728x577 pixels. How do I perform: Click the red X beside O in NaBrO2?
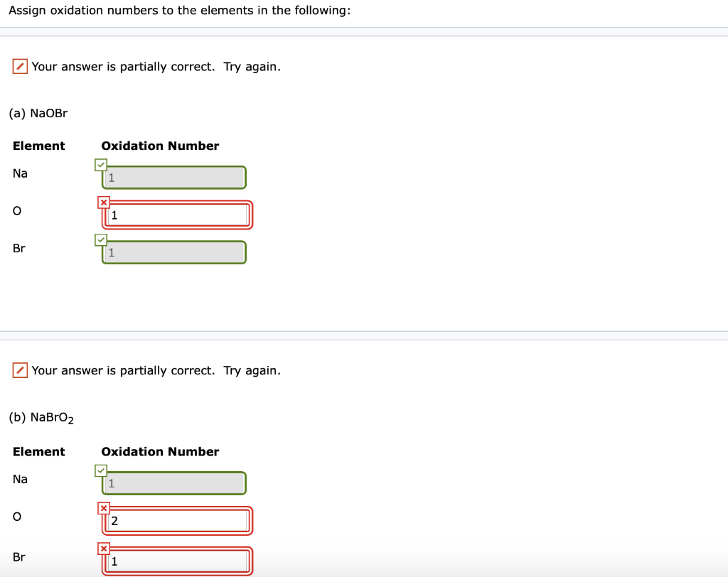[x=103, y=508]
